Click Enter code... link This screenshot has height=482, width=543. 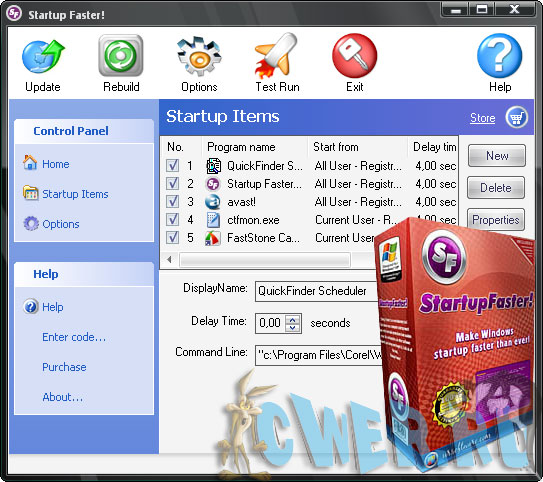(74, 337)
